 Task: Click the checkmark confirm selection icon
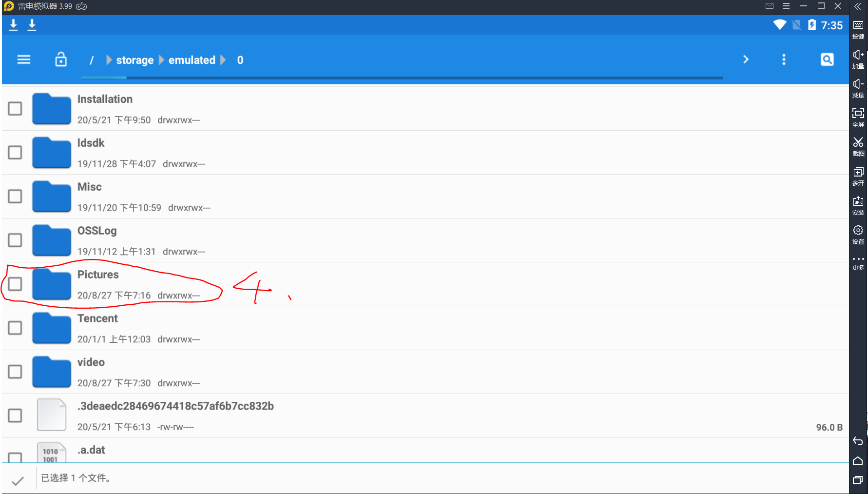[18, 480]
